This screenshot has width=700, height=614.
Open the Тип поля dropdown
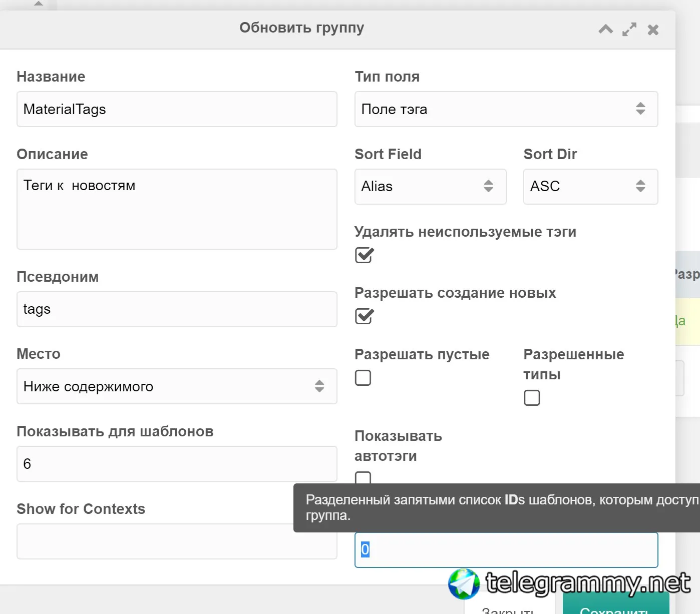tap(506, 109)
